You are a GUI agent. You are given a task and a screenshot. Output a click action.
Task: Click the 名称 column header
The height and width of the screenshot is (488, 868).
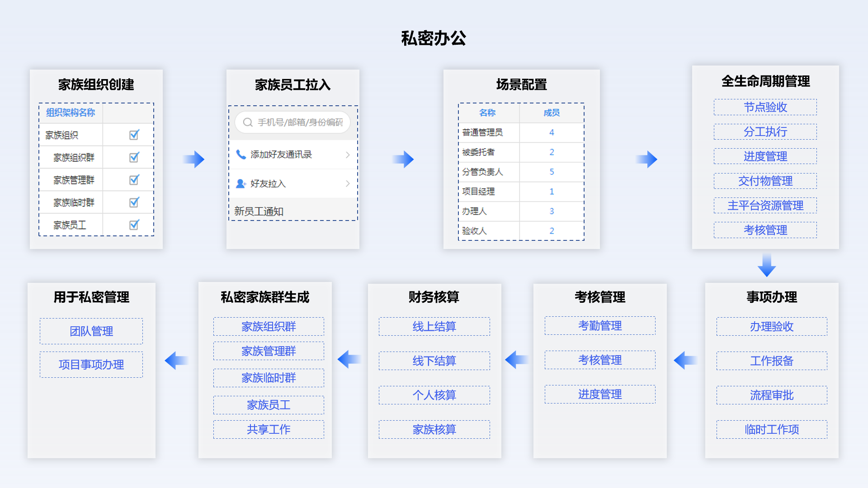[x=487, y=113]
